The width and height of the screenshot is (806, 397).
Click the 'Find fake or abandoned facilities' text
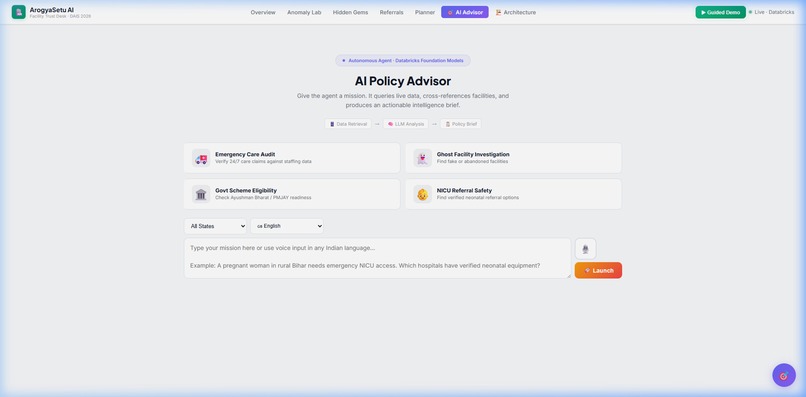(472, 161)
